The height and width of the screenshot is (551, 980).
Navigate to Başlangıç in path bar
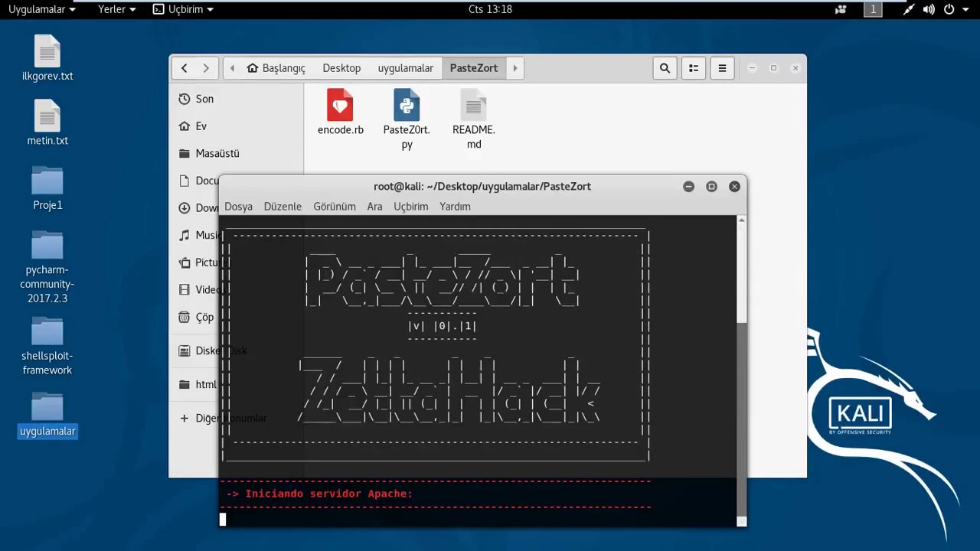(x=276, y=68)
